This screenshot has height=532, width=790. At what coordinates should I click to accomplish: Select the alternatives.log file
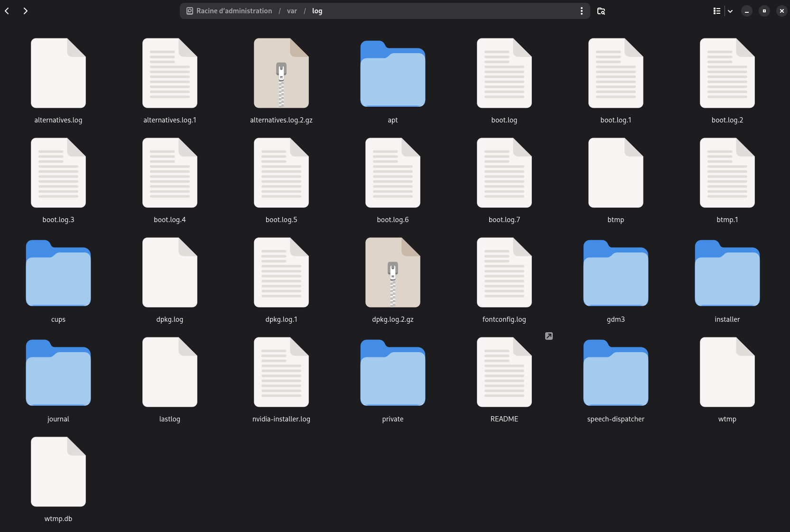58,73
